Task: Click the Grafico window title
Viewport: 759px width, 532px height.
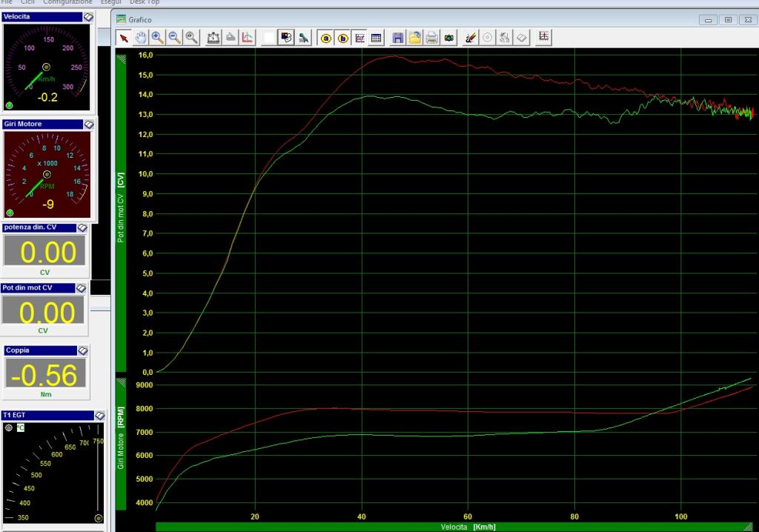Action: 140,20
